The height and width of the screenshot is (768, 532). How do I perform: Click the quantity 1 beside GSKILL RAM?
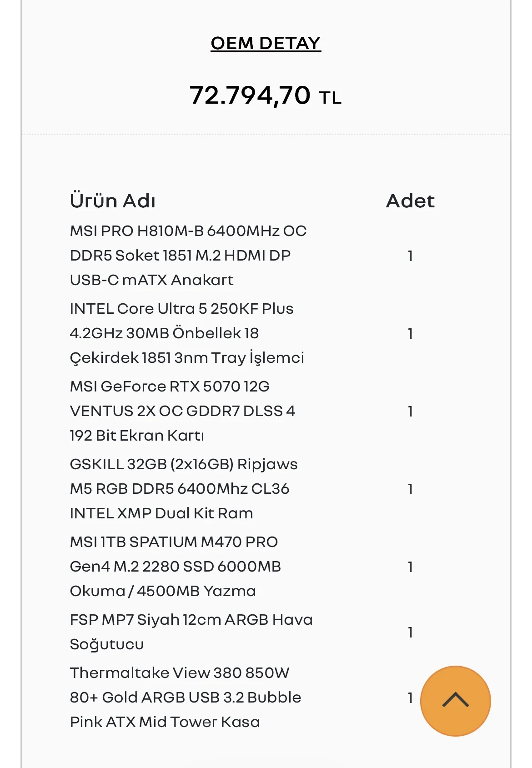point(410,489)
